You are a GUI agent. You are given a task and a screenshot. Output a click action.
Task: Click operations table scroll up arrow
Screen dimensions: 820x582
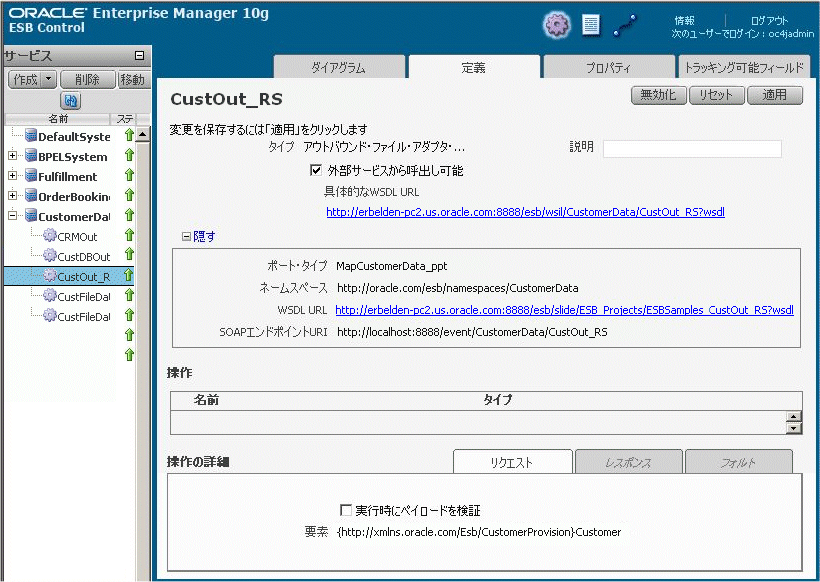(x=794, y=417)
